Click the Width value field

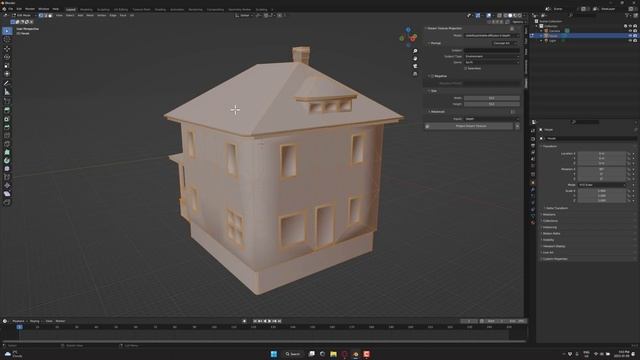492,98
